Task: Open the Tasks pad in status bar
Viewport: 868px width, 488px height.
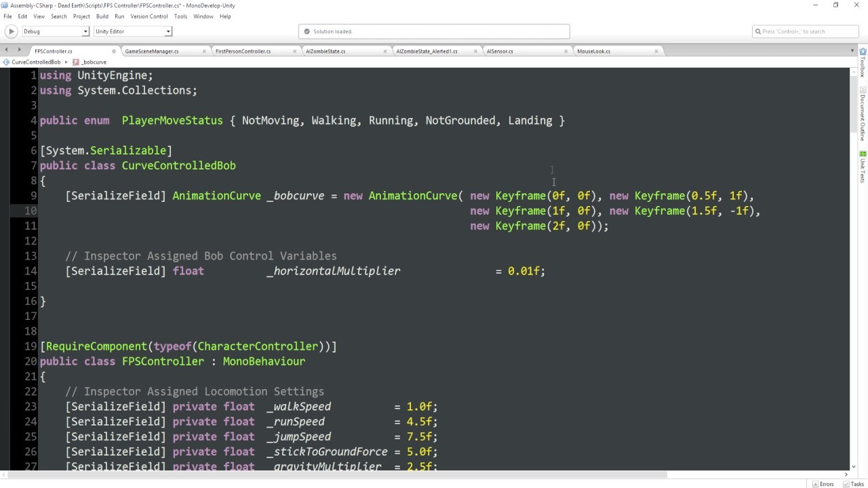Action: coord(852,484)
